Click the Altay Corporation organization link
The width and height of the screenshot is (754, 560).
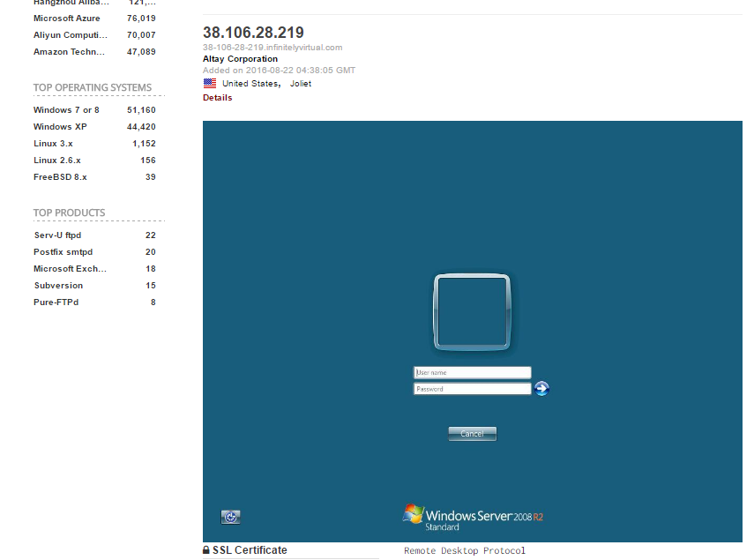tap(240, 58)
